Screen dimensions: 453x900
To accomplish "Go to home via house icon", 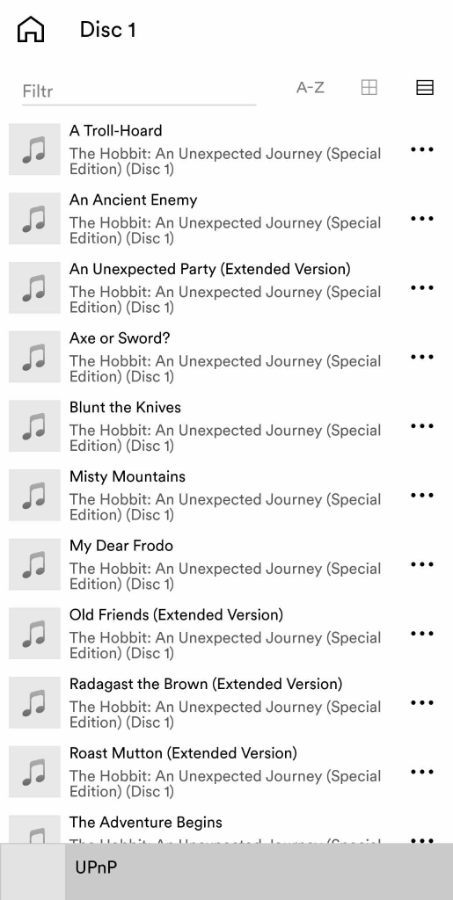I will 31,29.
